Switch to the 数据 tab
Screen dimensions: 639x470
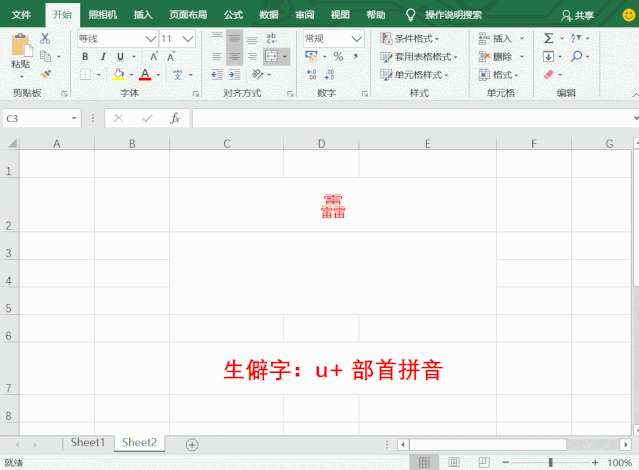point(269,15)
